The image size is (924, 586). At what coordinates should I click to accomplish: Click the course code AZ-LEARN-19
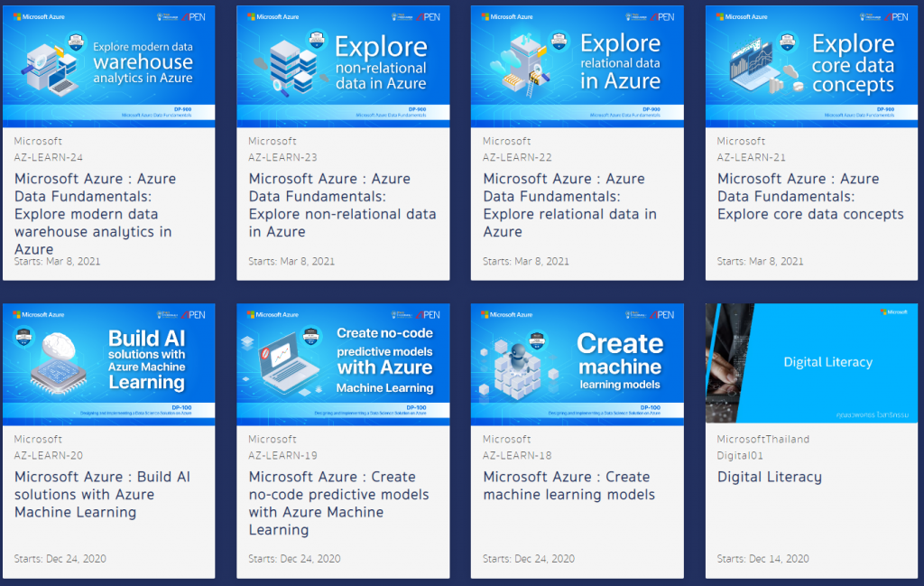(282, 455)
